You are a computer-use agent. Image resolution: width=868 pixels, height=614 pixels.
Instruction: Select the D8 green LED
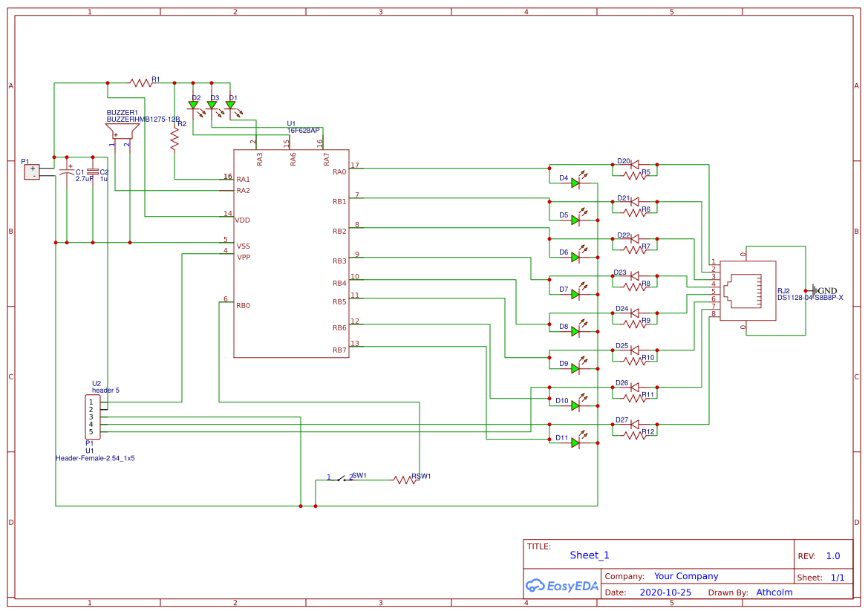click(575, 332)
